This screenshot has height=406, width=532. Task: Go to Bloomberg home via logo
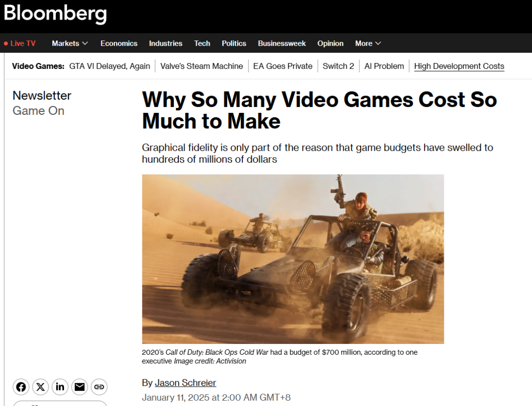point(55,14)
